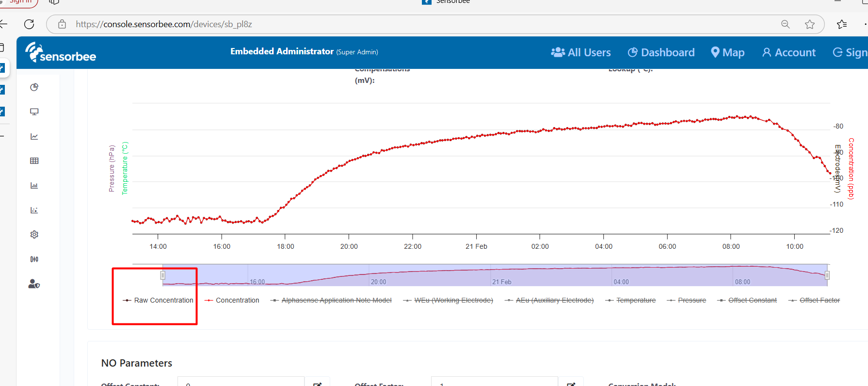Enable the Pressure series in the legend
Viewport: 868px width, 386px height.
686,301
